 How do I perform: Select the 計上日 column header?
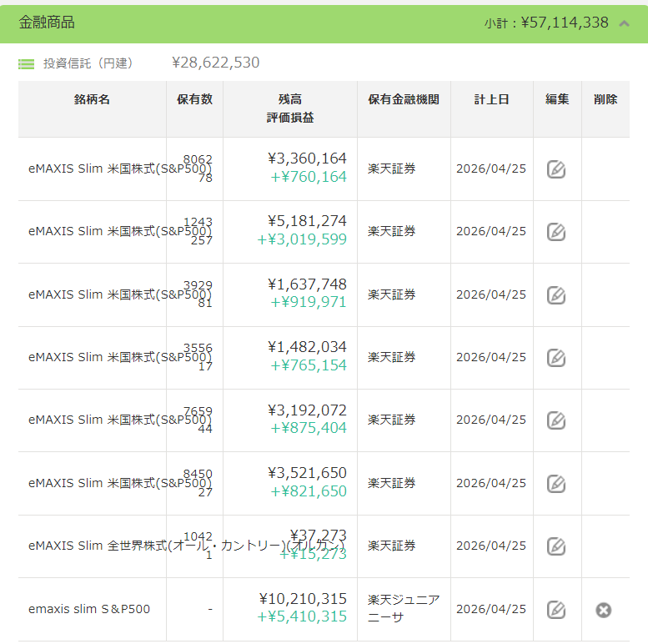coord(492,99)
